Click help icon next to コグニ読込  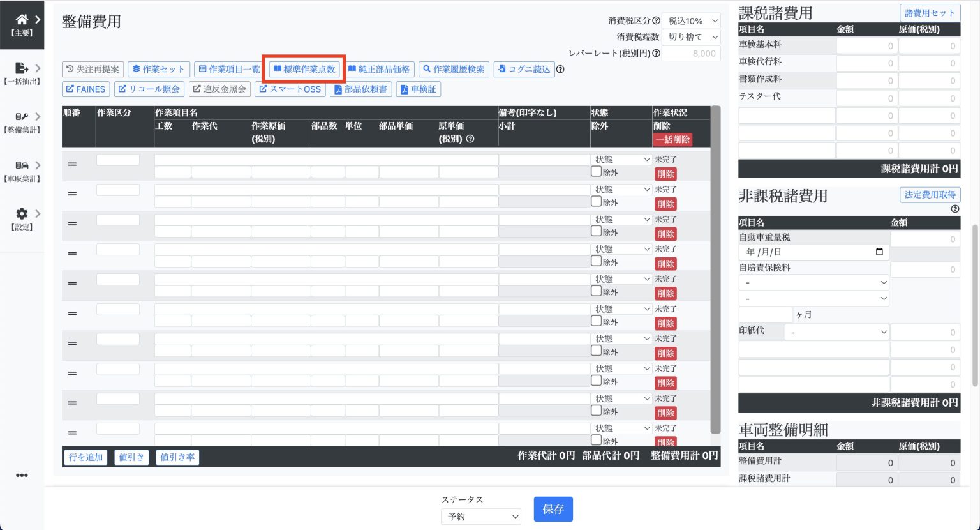[x=560, y=69]
